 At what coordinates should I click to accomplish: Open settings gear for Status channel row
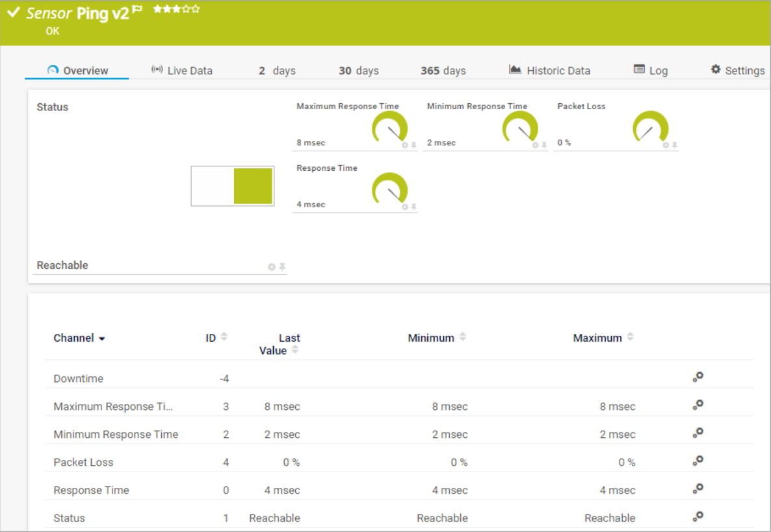tap(698, 516)
